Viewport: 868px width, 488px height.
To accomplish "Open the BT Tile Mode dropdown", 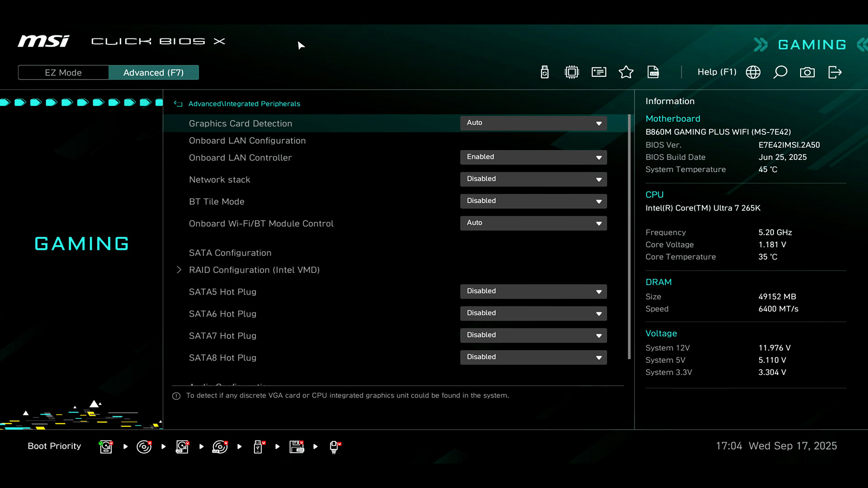I will click(x=533, y=201).
